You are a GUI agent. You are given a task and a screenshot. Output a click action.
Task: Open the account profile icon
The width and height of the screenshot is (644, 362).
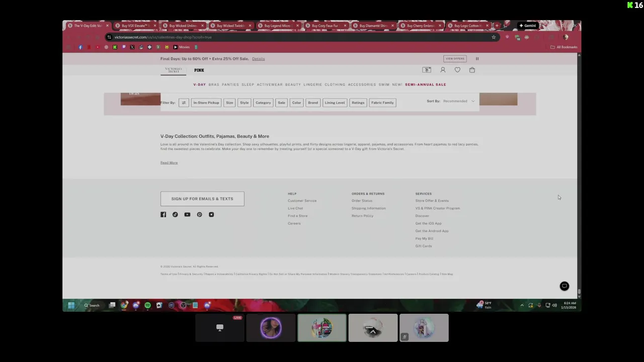443,70
